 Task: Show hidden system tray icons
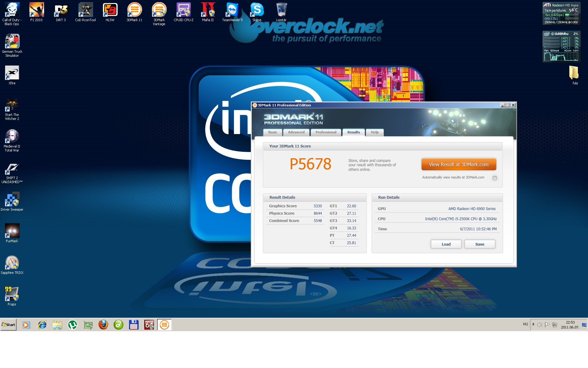(x=533, y=324)
